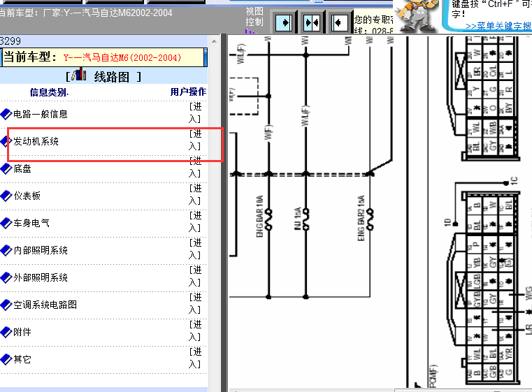Click the book icon beside 仪表板
Image resolution: width=532 pixels, height=392 pixels.
point(6,196)
